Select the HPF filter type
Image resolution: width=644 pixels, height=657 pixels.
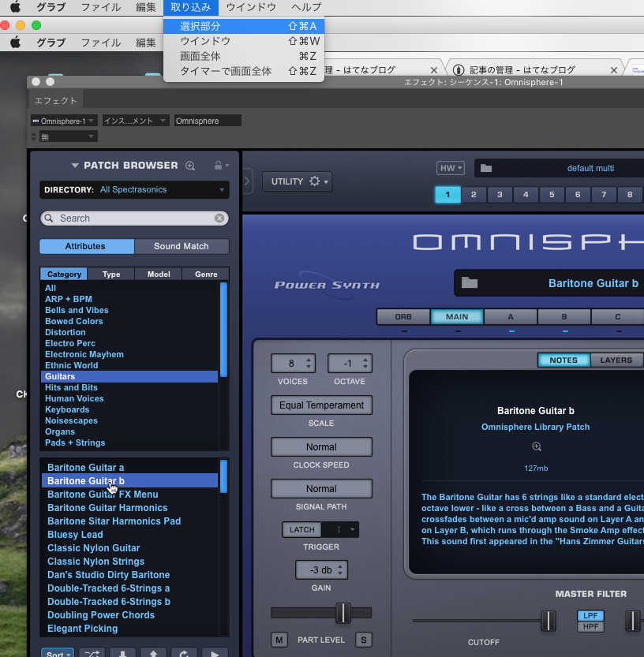(x=590, y=626)
